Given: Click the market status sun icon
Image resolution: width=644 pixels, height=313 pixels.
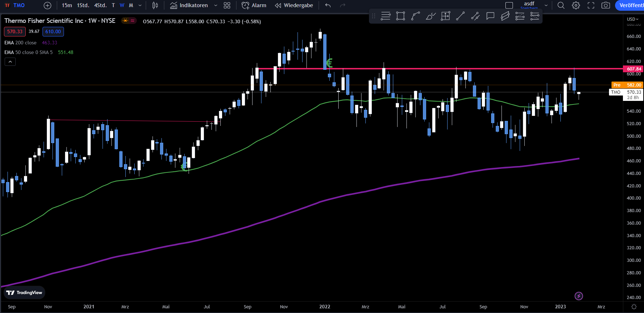Looking at the screenshot, I should 125,21.
